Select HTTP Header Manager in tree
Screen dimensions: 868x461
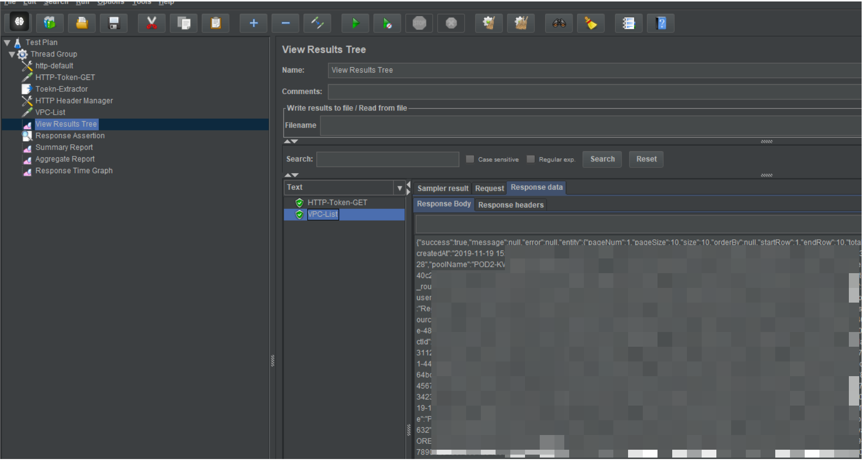(74, 101)
